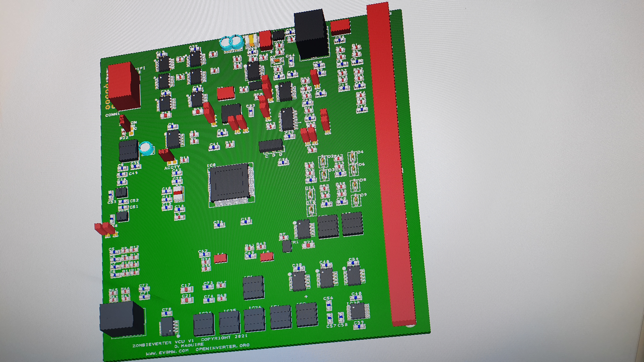Click the COPYRIGHT 2021 silkscreen text
This screenshot has width=644, height=362.
tap(224, 338)
